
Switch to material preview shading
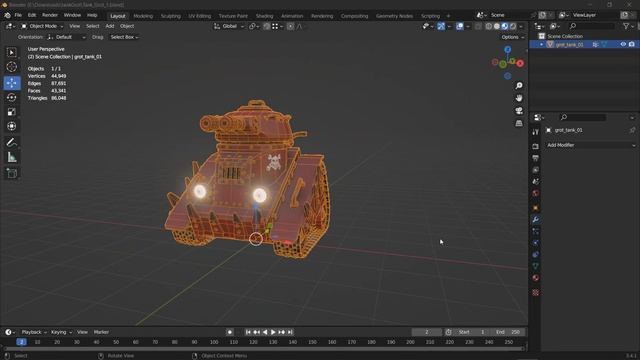(505, 26)
